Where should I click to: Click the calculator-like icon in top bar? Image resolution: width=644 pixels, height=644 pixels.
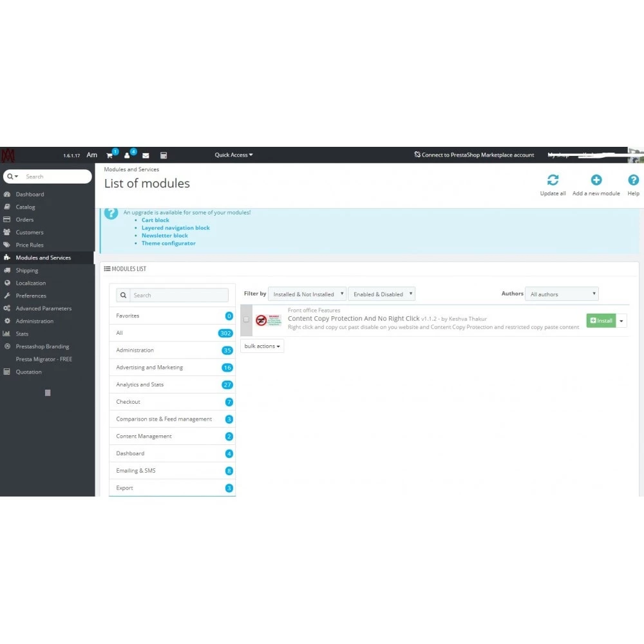[x=164, y=155]
